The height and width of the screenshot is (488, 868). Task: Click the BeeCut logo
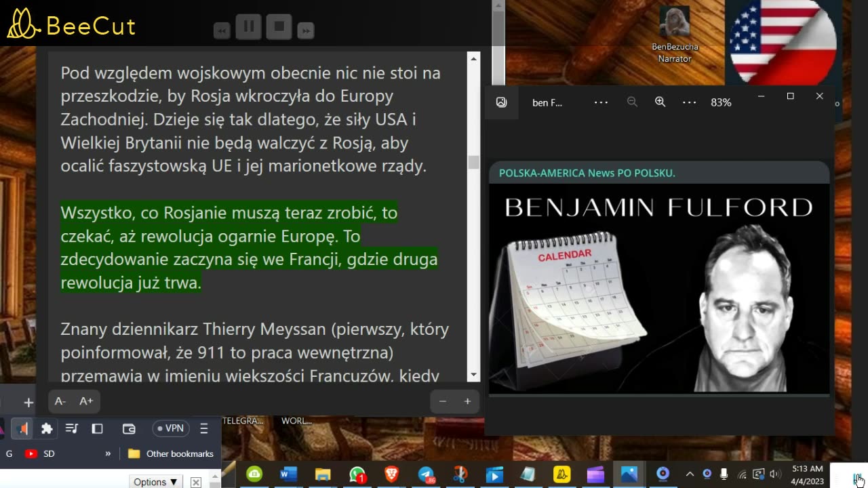point(71,24)
